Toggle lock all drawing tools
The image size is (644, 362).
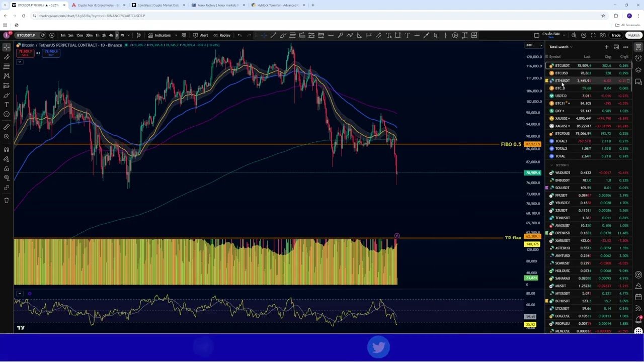tap(7, 168)
